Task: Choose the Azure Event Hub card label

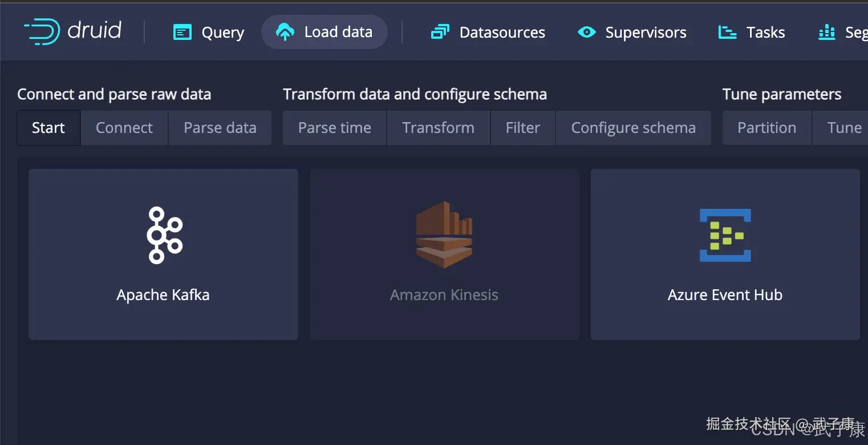Action: [725, 295]
